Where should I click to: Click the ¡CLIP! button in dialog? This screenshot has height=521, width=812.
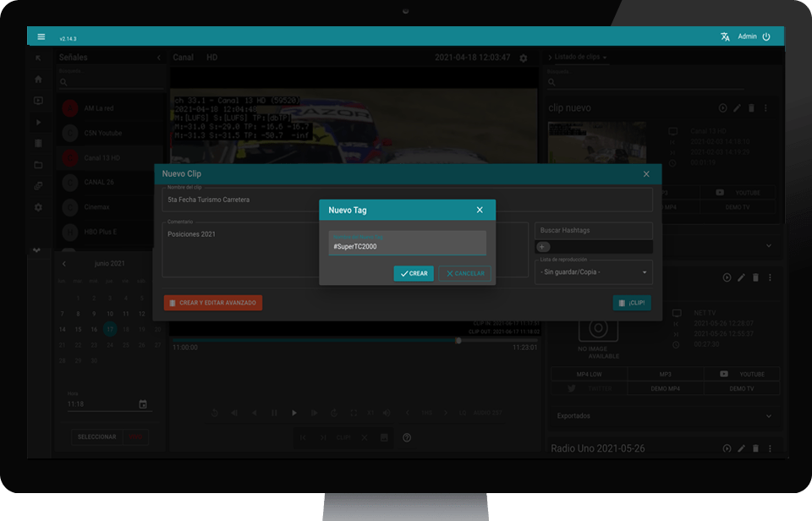pyautogui.click(x=632, y=303)
